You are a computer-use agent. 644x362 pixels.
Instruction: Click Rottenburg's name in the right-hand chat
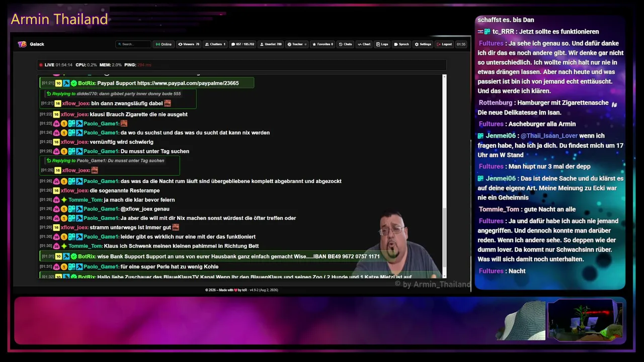pyautogui.click(x=496, y=103)
